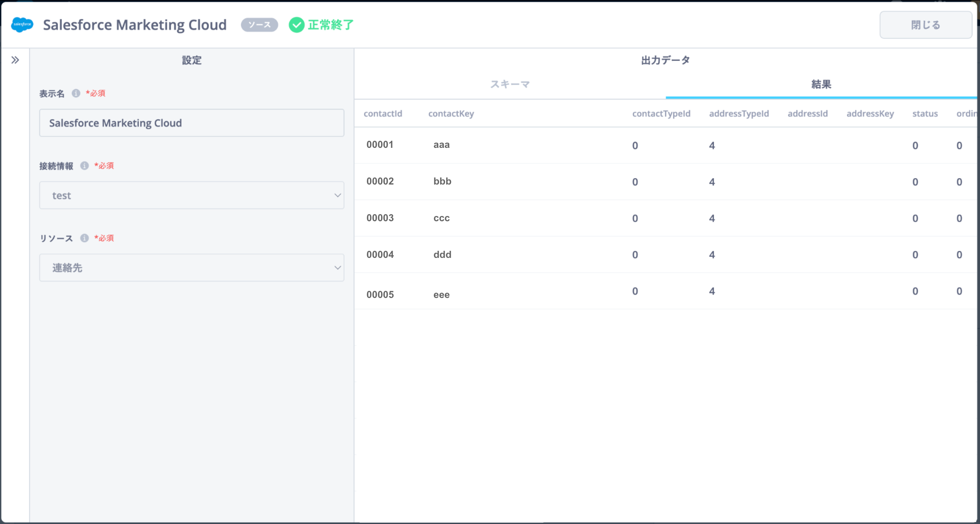
Task: Click the ソース badge label
Action: [x=259, y=25]
